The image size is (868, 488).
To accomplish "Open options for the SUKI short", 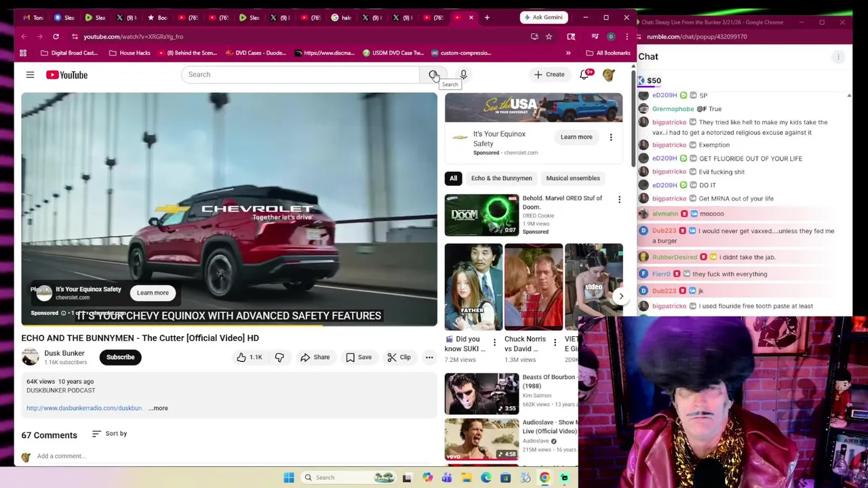I will pos(494,343).
